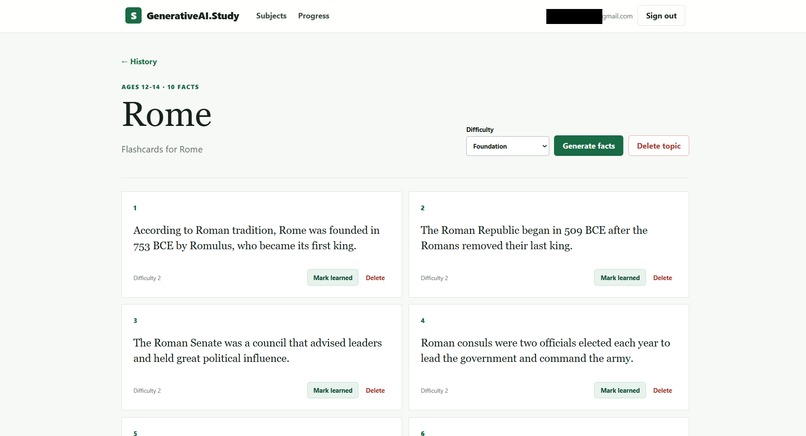The image size is (806, 436).
Task: Sign out of the account
Action: click(661, 16)
